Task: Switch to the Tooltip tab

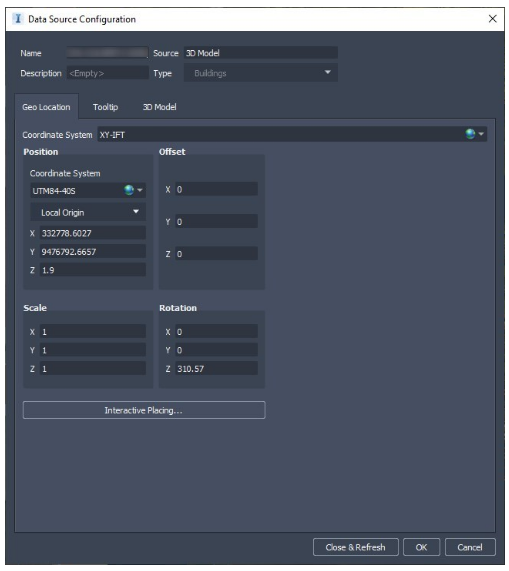Action: [x=105, y=107]
